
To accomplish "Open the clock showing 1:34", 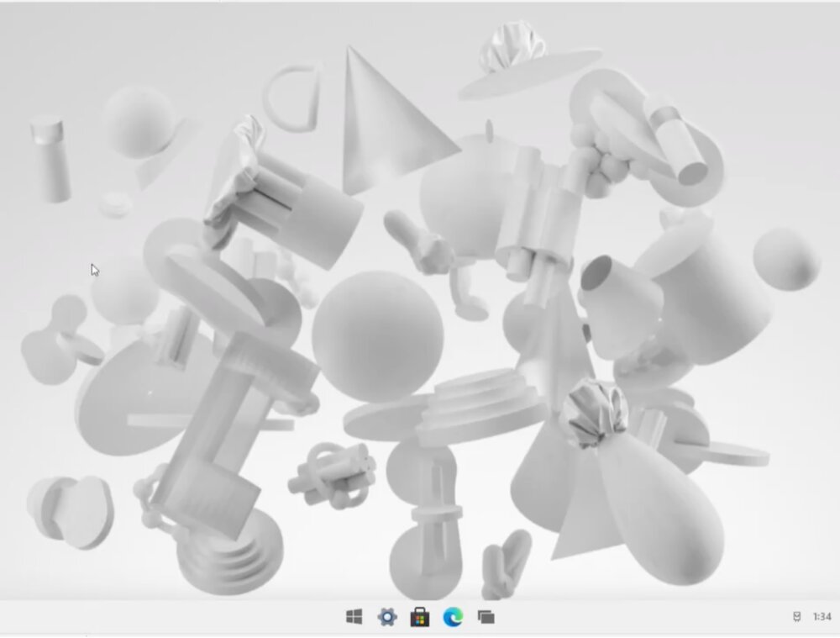I will [x=822, y=618].
